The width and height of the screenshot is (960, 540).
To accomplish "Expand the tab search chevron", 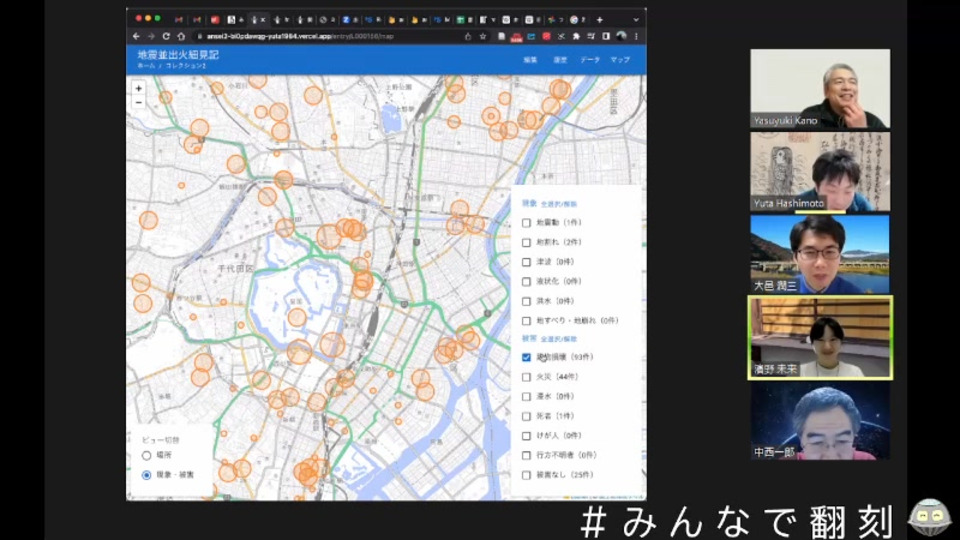I will tap(636, 20).
